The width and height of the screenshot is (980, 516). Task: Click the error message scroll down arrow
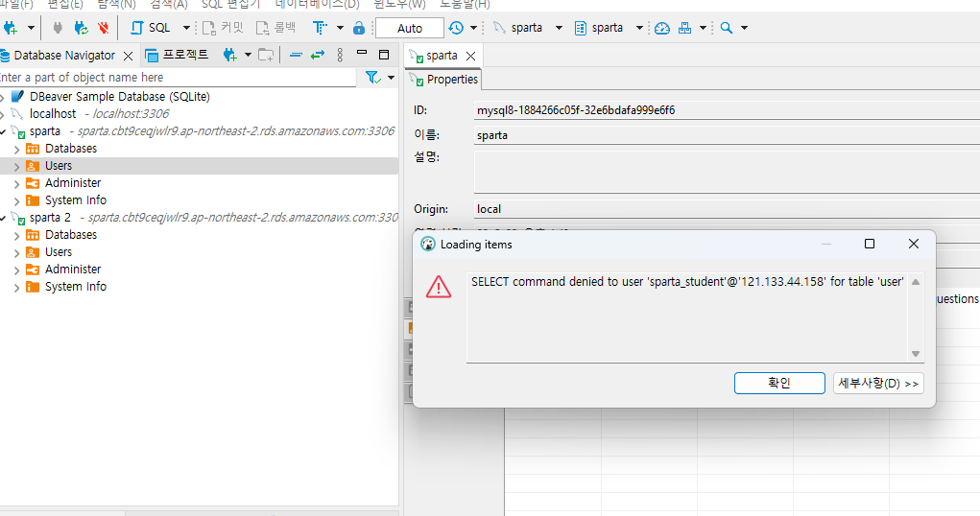pos(916,354)
